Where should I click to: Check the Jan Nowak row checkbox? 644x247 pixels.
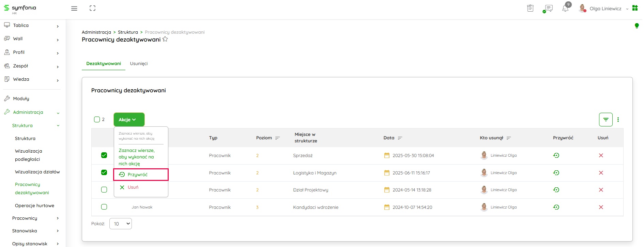coord(104,207)
